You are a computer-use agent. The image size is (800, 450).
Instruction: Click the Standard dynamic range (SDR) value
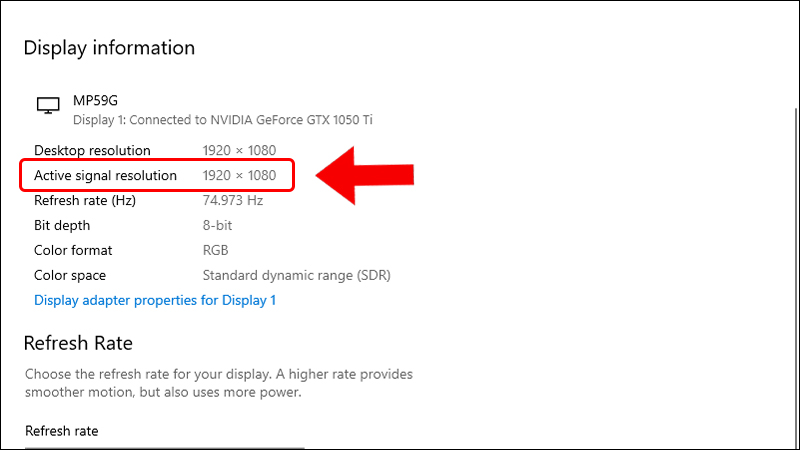(x=296, y=275)
